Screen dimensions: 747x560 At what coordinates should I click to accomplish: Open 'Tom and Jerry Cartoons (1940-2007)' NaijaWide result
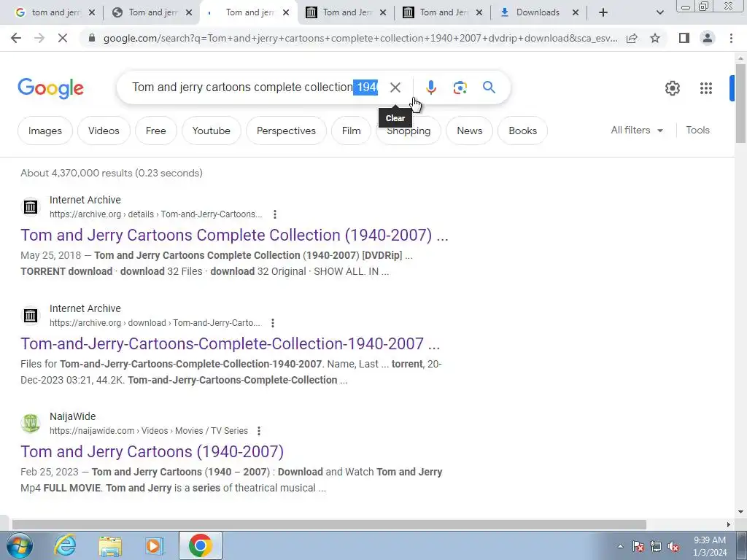pos(152,451)
